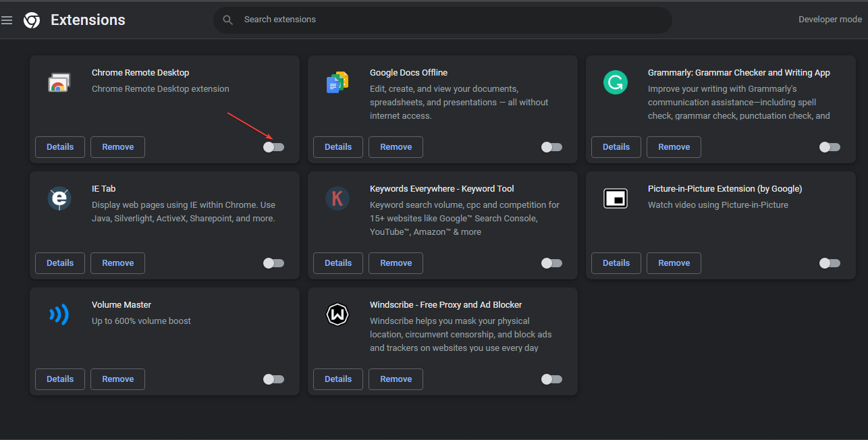This screenshot has height=440, width=868.
Task: Focus the Search extensions field
Action: click(445, 20)
